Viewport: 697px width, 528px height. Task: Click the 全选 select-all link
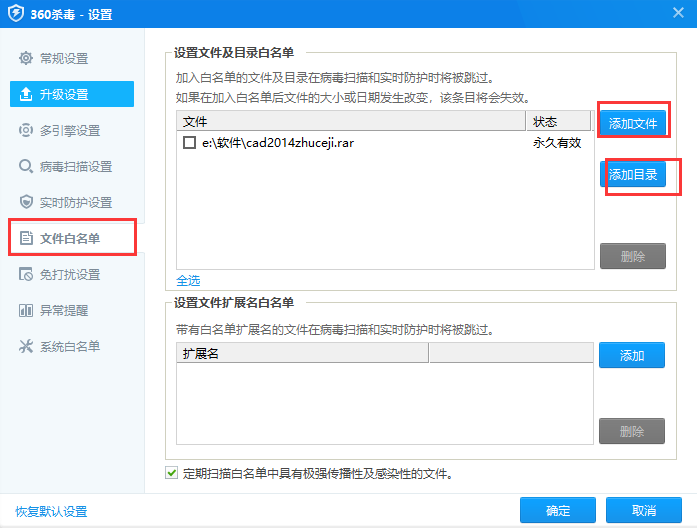188,280
